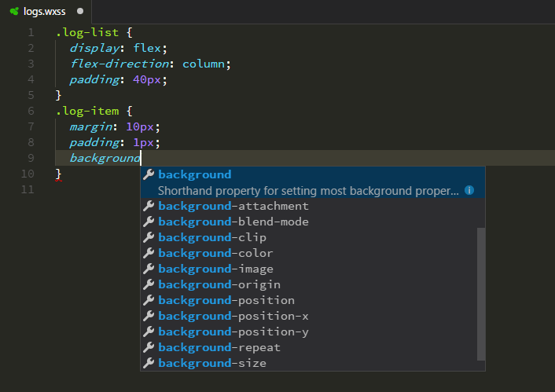Click the typed background text on line 9
Screen dimensions: 555x392
point(105,158)
